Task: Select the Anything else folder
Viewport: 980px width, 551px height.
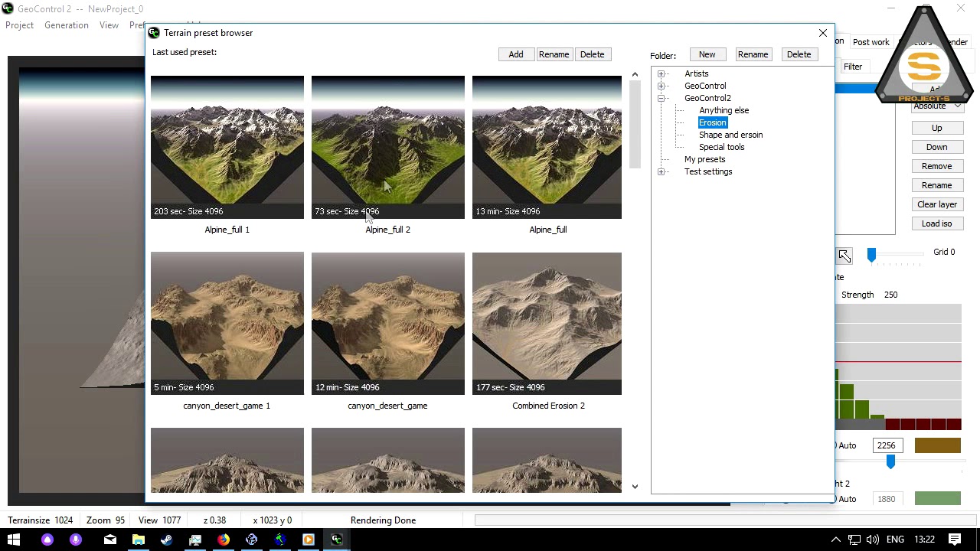Action: click(724, 110)
